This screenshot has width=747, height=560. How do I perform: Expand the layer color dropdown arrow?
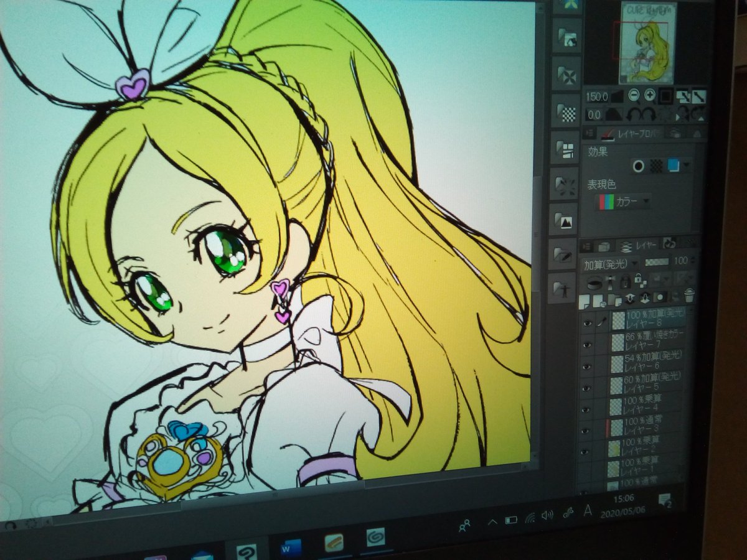pyautogui.click(x=686, y=166)
